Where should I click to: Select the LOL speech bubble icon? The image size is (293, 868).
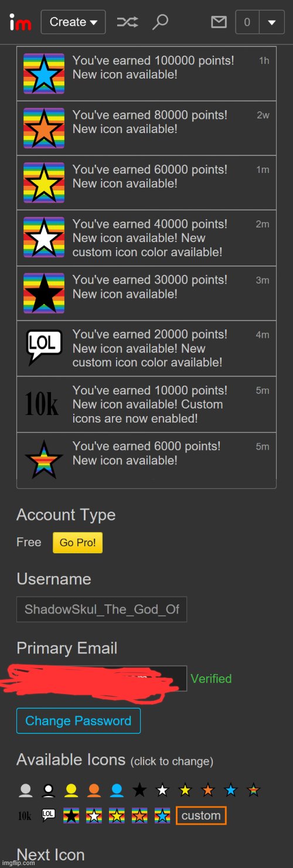[x=49, y=815]
